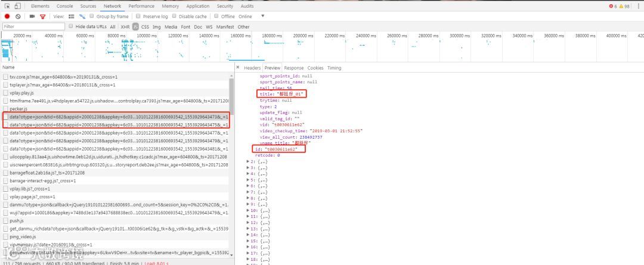Select barrage-interact-egg.js request row

tap(116, 180)
